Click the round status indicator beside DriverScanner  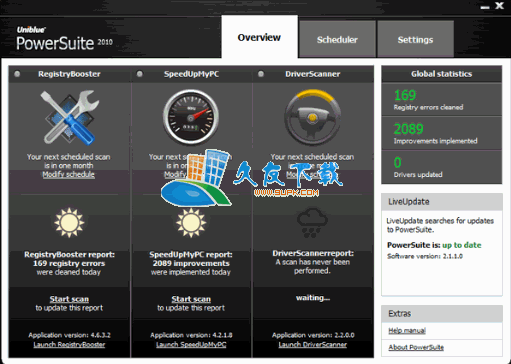click(261, 74)
